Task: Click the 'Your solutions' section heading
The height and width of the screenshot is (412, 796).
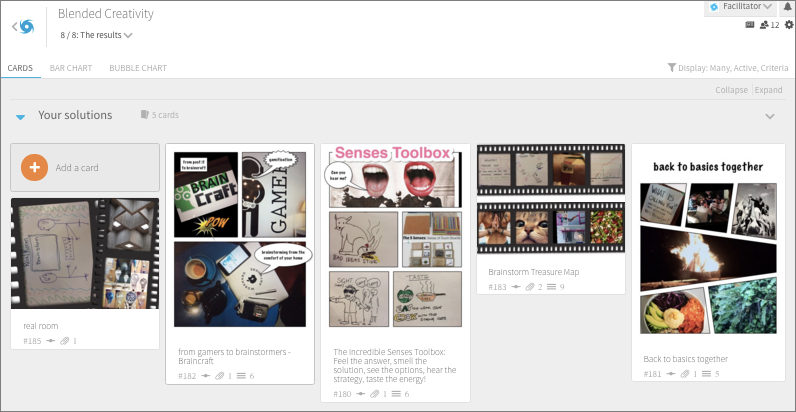Action: coord(75,115)
